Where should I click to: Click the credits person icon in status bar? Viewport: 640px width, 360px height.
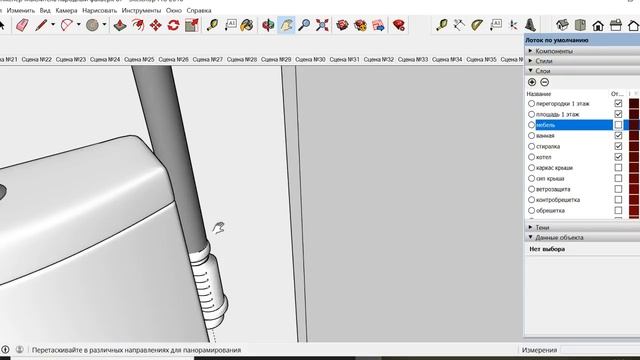point(19,350)
